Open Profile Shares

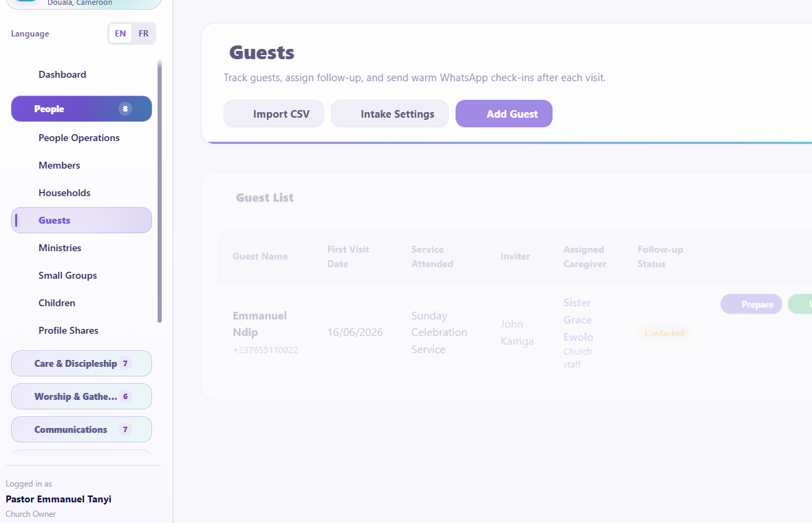pyautogui.click(x=81, y=330)
